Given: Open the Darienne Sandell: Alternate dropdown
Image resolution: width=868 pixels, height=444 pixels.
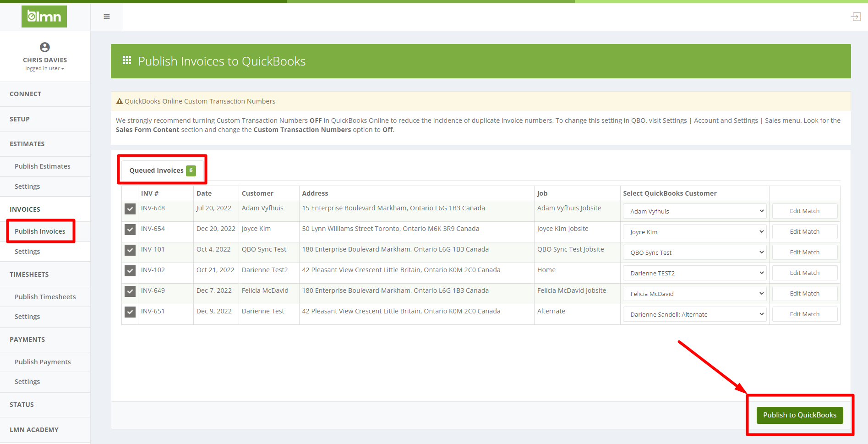Looking at the screenshot, I should point(694,314).
